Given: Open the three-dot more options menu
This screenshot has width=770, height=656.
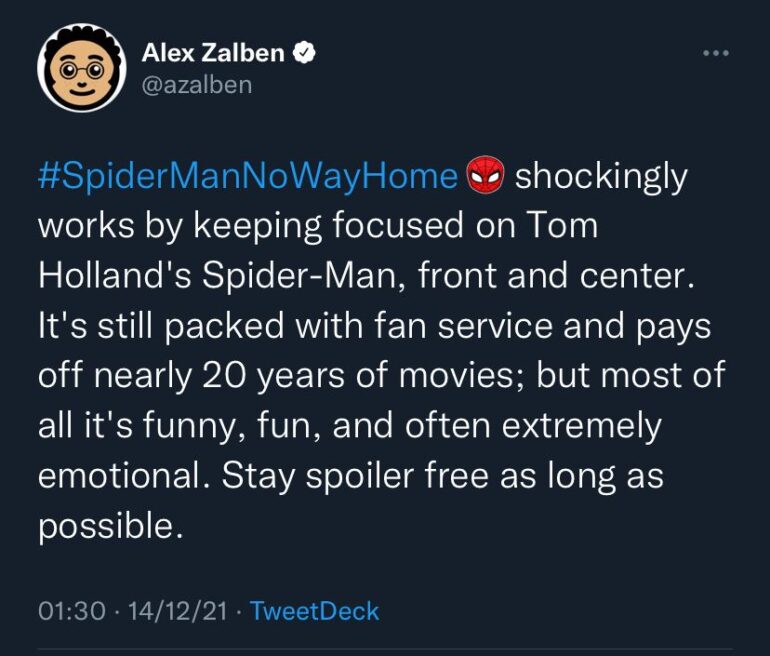Looking at the screenshot, I should [716, 53].
